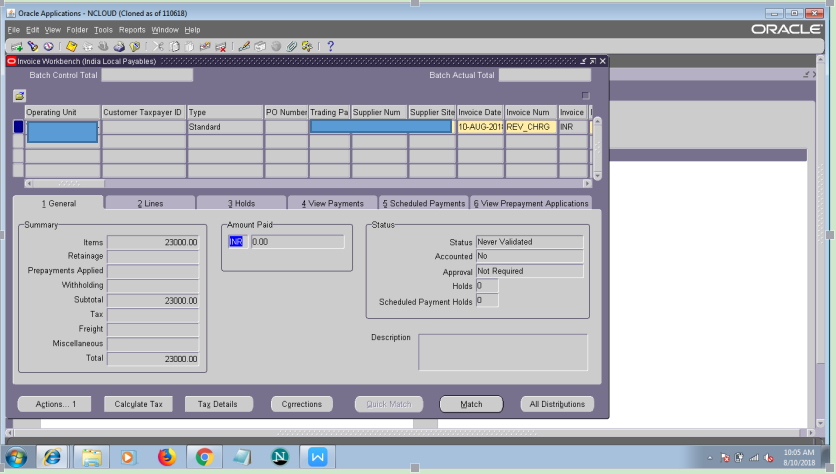
Task: Open Google Chrome from the taskbar
Action: point(204,457)
